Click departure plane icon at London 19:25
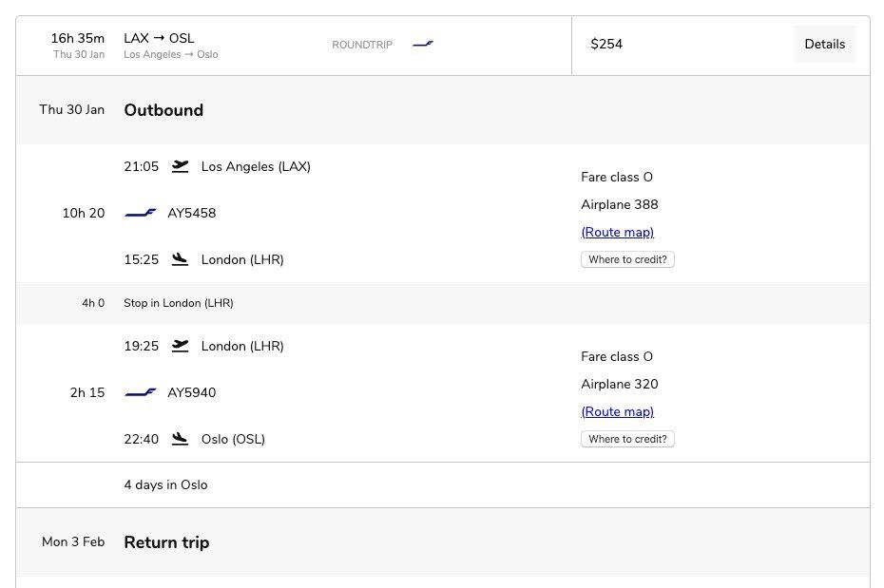This screenshot has width=884, height=588. tap(181, 346)
